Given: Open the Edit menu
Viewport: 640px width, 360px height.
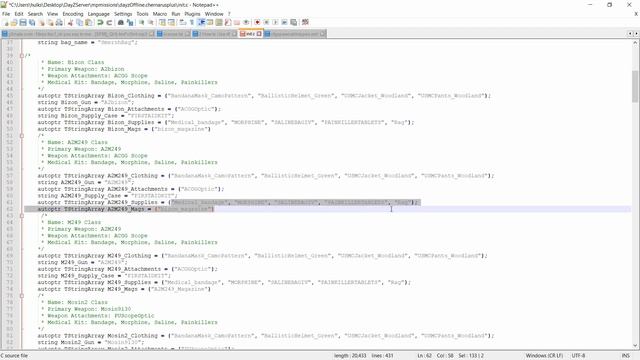Looking at the screenshot, I should point(19,14).
